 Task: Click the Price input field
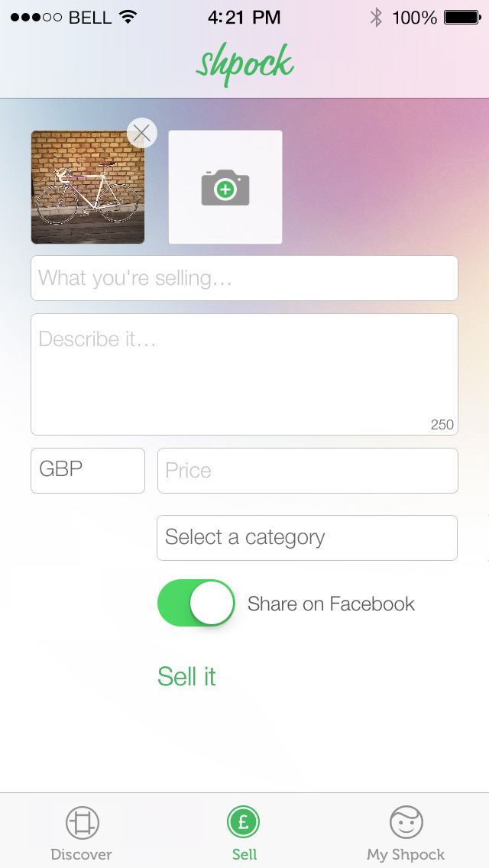coord(307,470)
